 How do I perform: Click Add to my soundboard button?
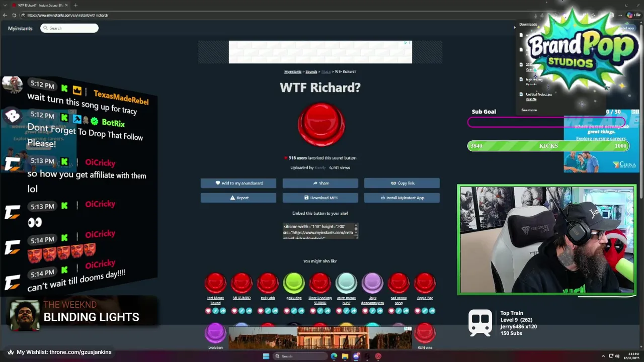tap(238, 183)
